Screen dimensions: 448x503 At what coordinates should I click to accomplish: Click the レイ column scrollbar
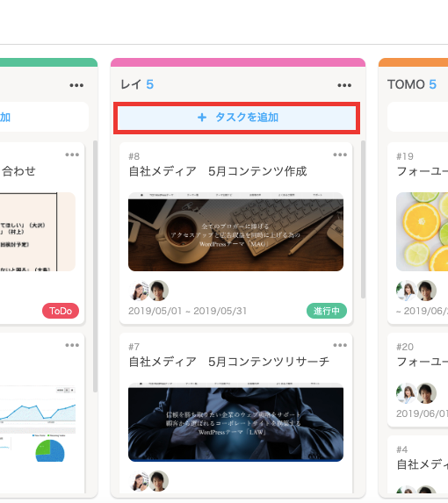click(x=363, y=219)
